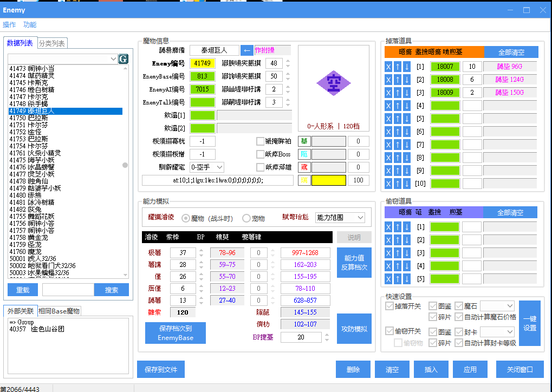The height and width of the screenshot is (392, 552).
Task: Adjust the stepper beside stat value 37
Action: [201, 253]
